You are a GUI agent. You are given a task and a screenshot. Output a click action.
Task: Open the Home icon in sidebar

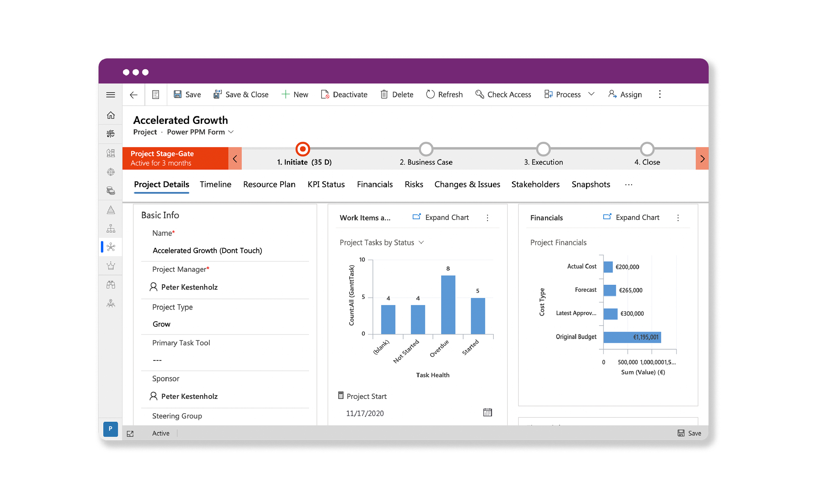coord(111,115)
